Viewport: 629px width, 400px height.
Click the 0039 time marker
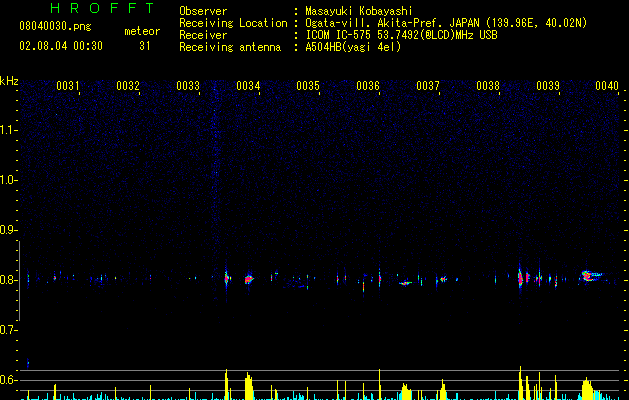[x=548, y=86]
